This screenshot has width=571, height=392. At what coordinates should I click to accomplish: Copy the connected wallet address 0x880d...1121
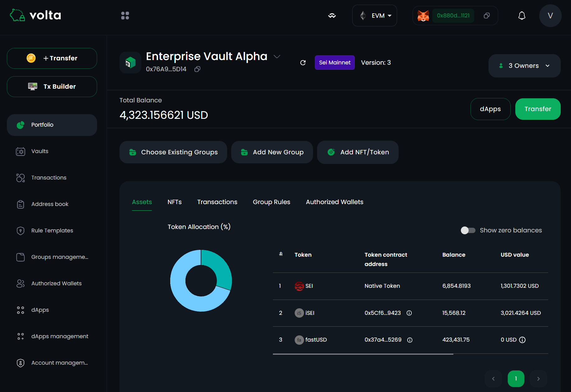[x=487, y=16]
